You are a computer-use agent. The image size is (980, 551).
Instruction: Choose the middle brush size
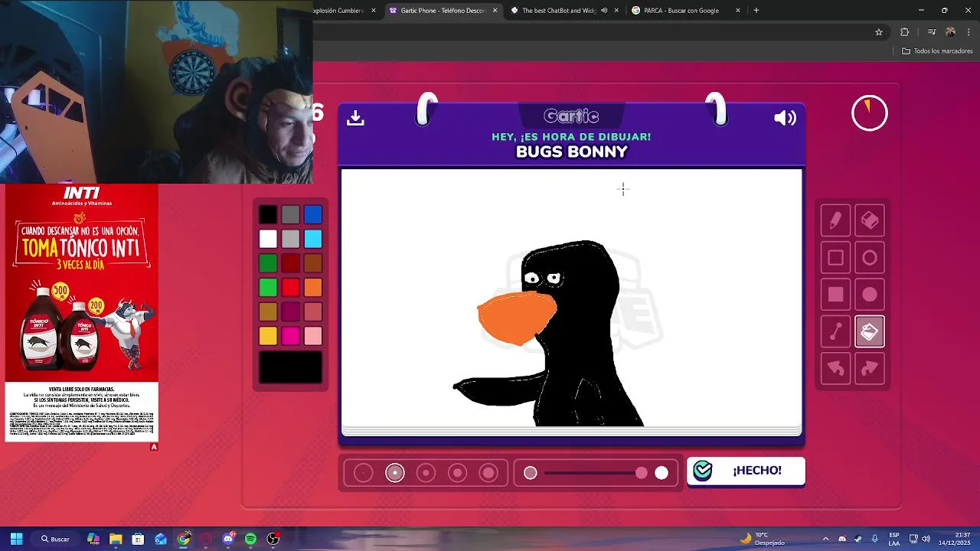pos(426,473)
